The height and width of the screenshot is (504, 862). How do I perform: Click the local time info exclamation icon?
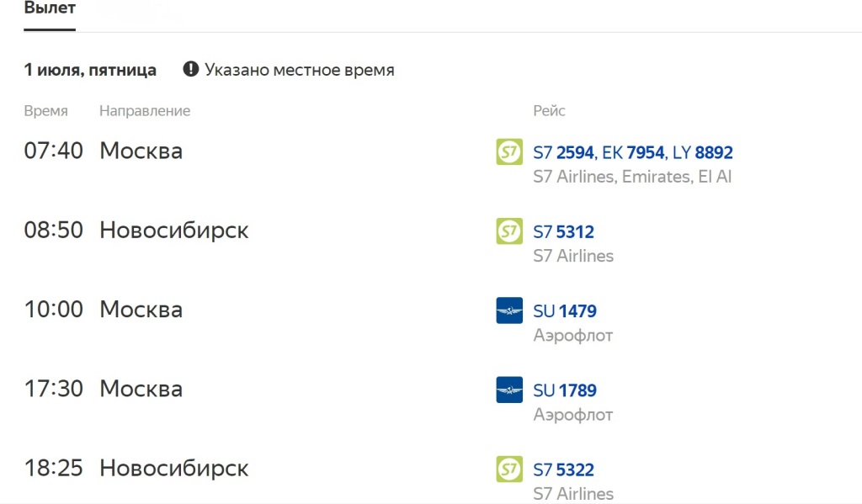tap(191, 70)
